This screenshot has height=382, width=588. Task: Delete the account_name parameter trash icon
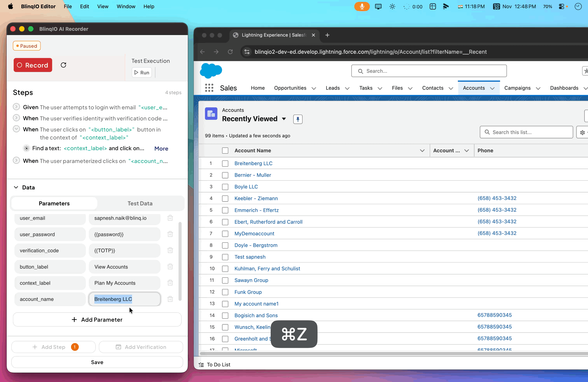(170, 299)
